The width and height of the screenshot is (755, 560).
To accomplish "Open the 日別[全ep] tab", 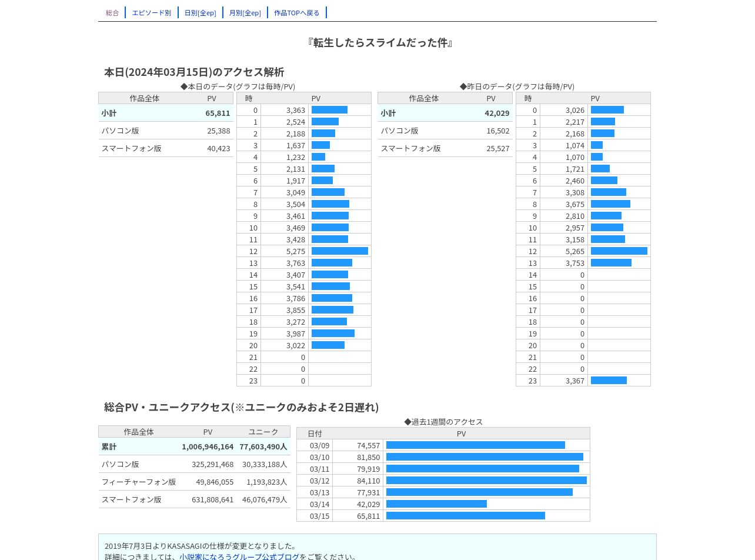I will point(200,12).
